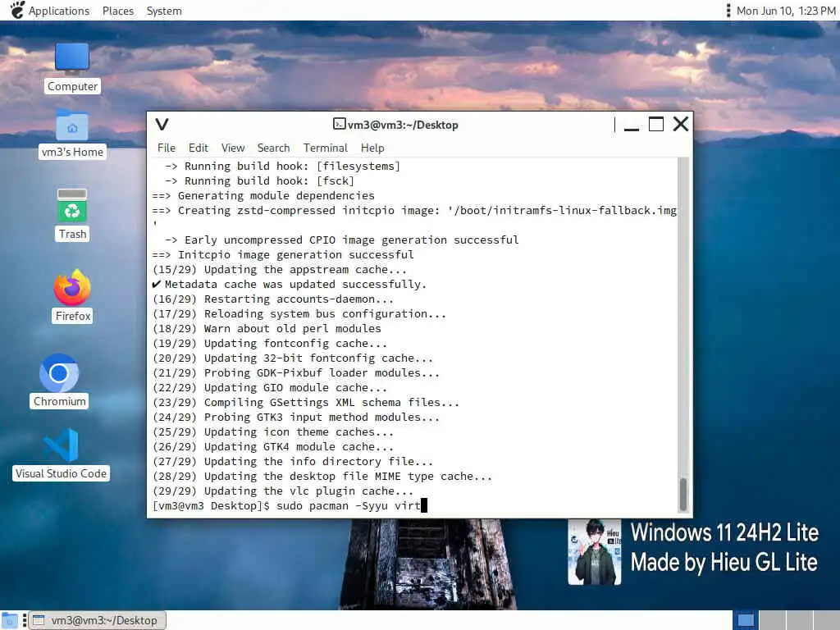
Task: Click 'Metadata cache was updated successfully.' line
Action: tap(290, 285)
